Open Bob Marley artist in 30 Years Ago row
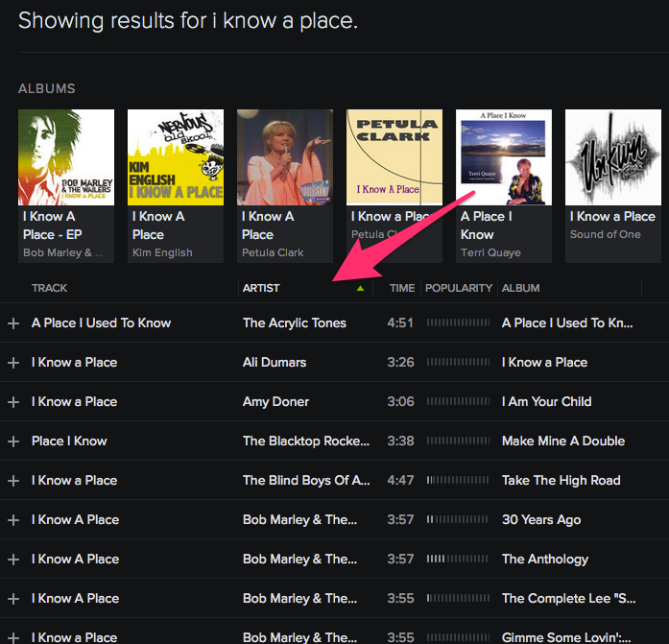Viewport: 669px width, 644px height. point(299,520)
